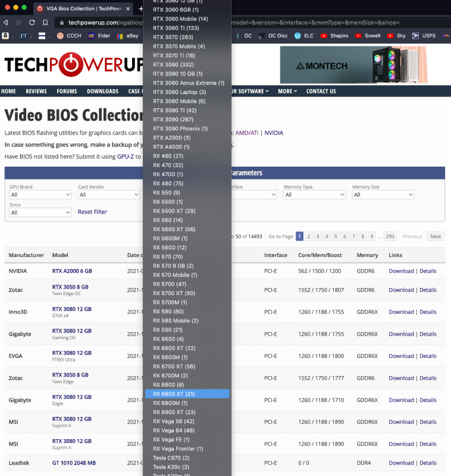
Task: Click the browser forward arrow
Action: 18,23
